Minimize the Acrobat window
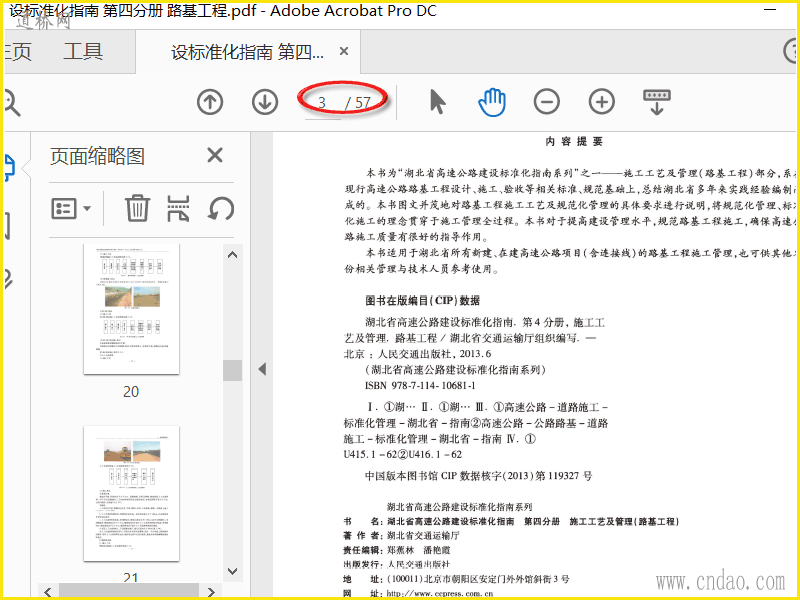800x600 pixels. click(770, 10)
